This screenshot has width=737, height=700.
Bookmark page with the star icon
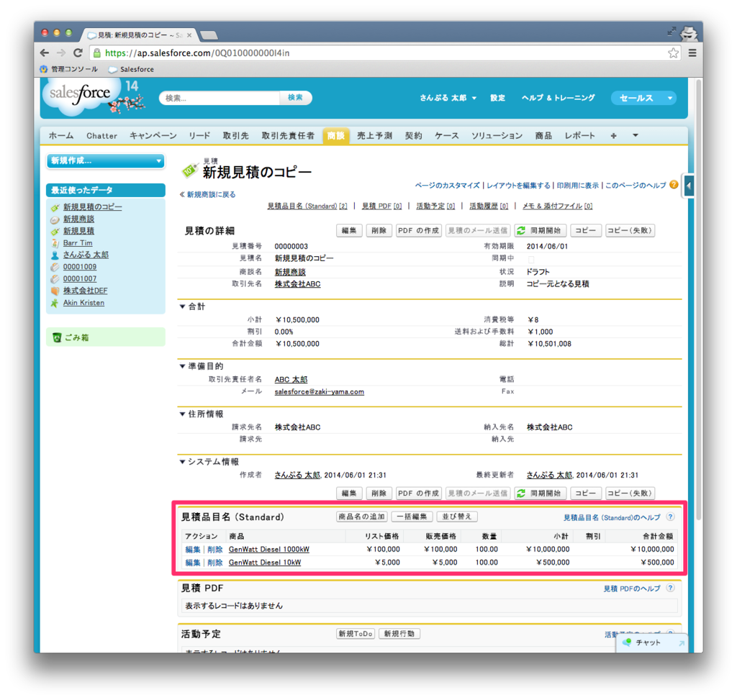[x=673, y=53]
